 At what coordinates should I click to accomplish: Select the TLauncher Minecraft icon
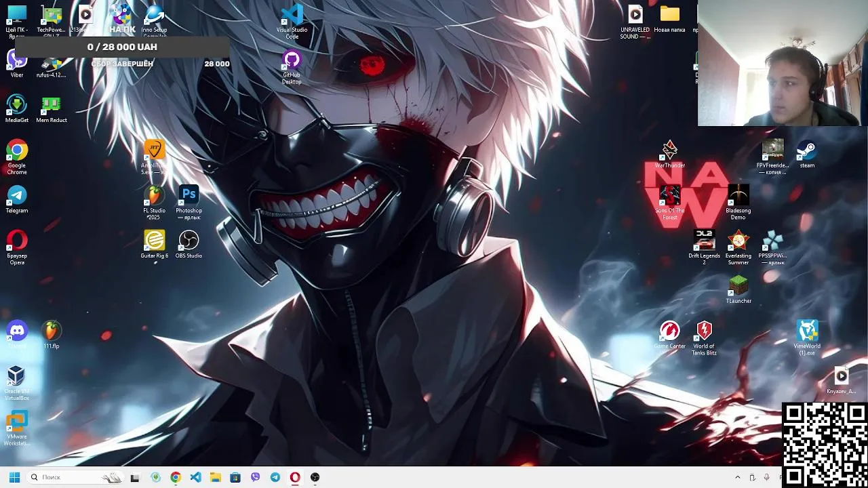pyautogui.click(x=738, y=289)
